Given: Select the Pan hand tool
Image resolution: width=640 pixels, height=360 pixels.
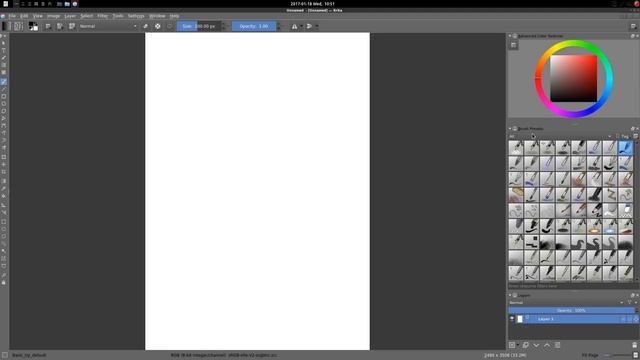Looking at the screenshot, I should click(x=4, y=282).
